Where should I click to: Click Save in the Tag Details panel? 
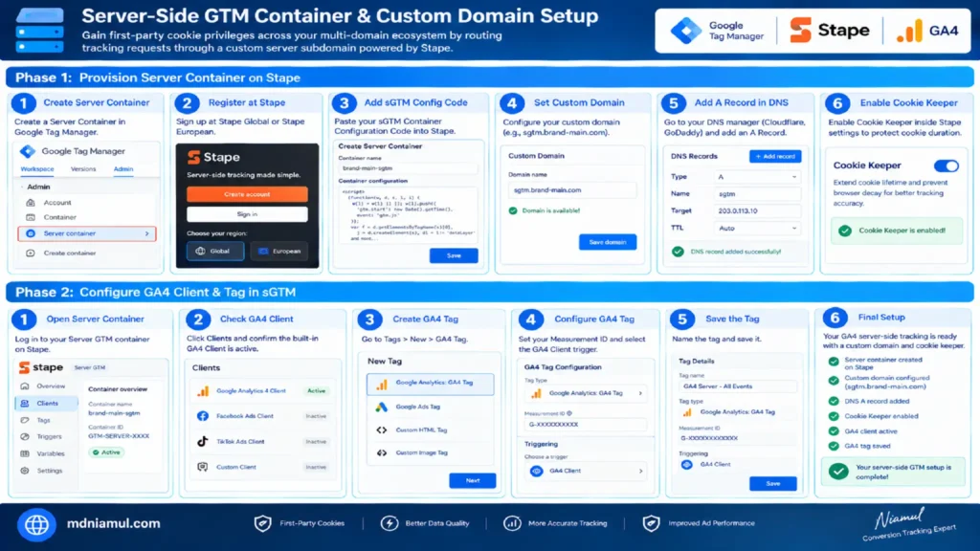coord(773,483)
